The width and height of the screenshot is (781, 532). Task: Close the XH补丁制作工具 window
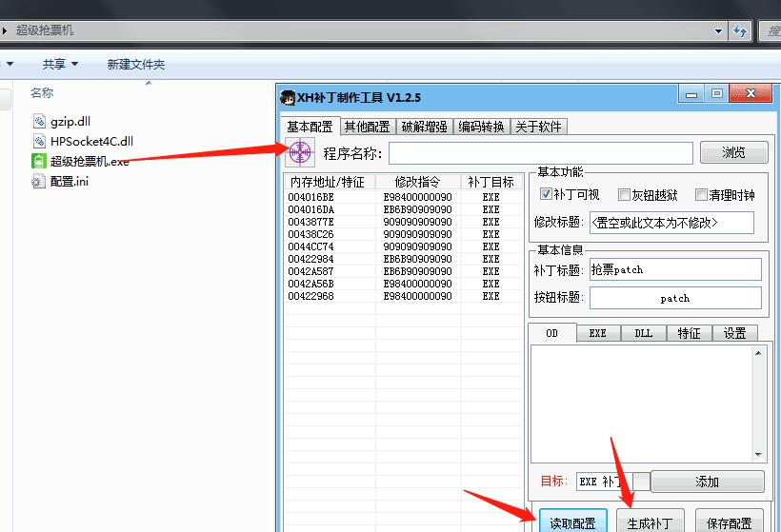(x=751, y=93)
